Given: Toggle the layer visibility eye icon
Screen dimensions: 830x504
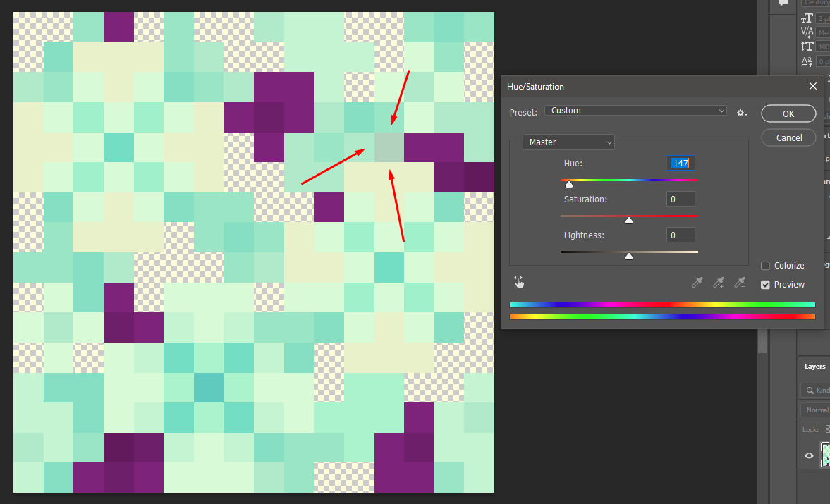Looking at the screenshot, I should (x=809, y=455).
